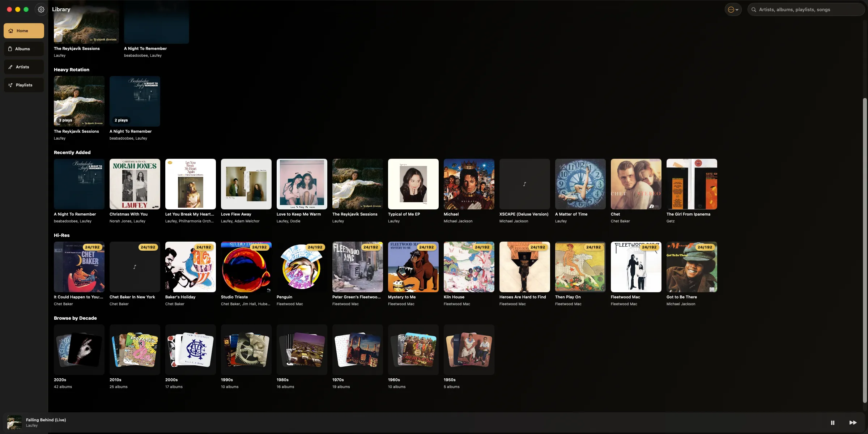
Task: Click Laufey artist name in now playing bar
Action: click(x=32, y=426)
